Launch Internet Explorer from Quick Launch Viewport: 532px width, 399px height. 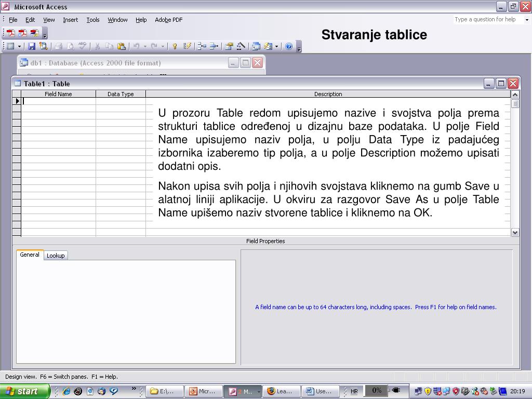tap(66, 391)
